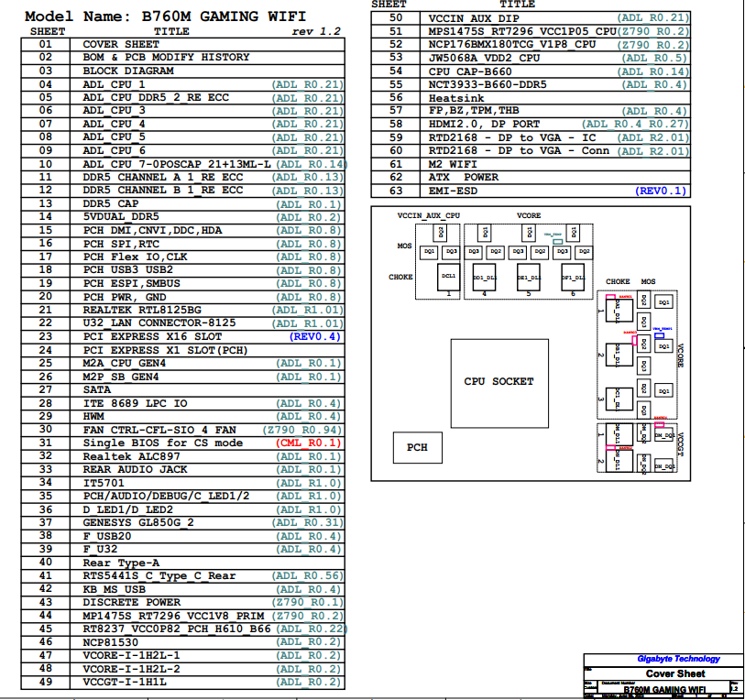Click the "Gigabyte Technology" title block text
Screen dimensions: 745x700
[678, 659]
